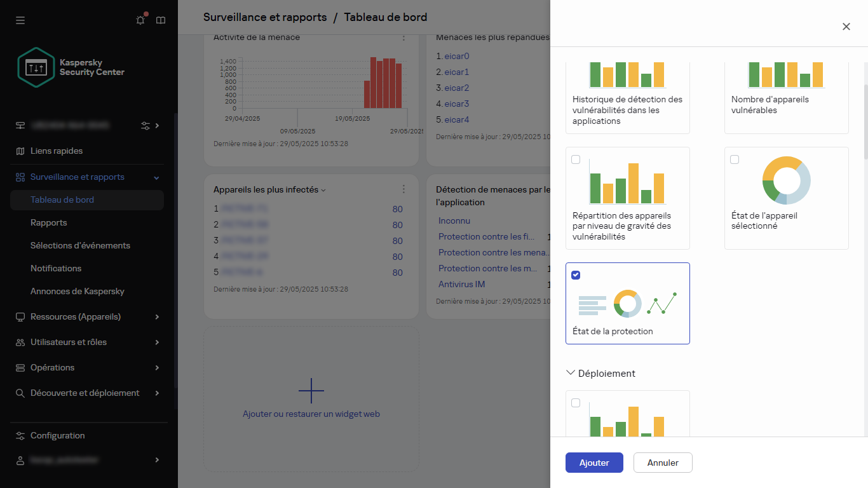Click the server connection settings icon

pyautogui.click(x=147, y=125)
